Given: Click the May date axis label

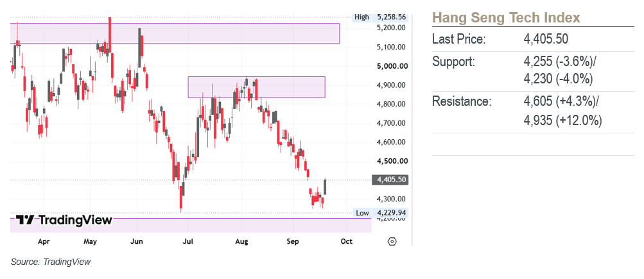Looking at the screenshot, I should coord(90,242).
